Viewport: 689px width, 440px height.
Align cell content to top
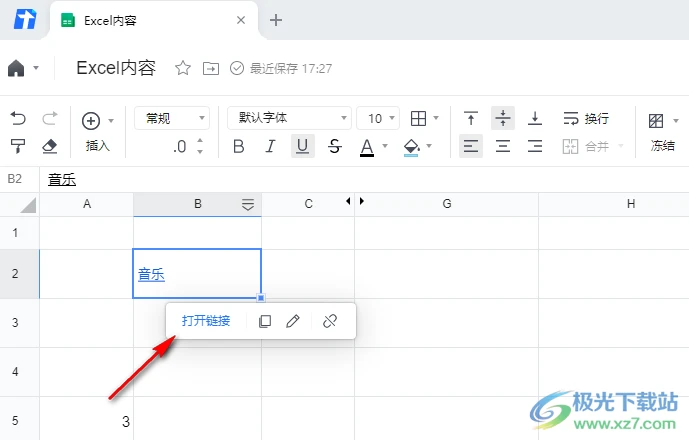(471, 118)
